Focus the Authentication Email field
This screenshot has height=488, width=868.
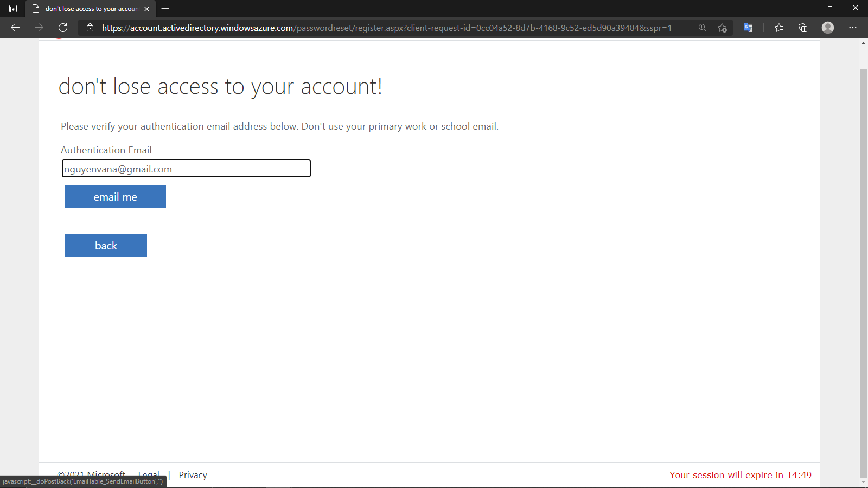pyautogui.click(x=186, y=169)
